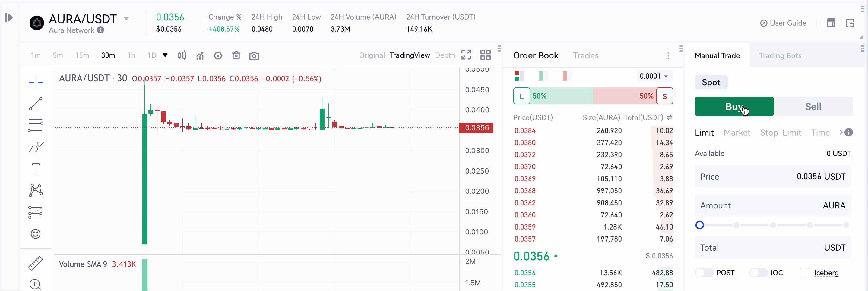Select the Manual Trade tab
The width and height of the screenshot is (868, 291).
[717, 55]
